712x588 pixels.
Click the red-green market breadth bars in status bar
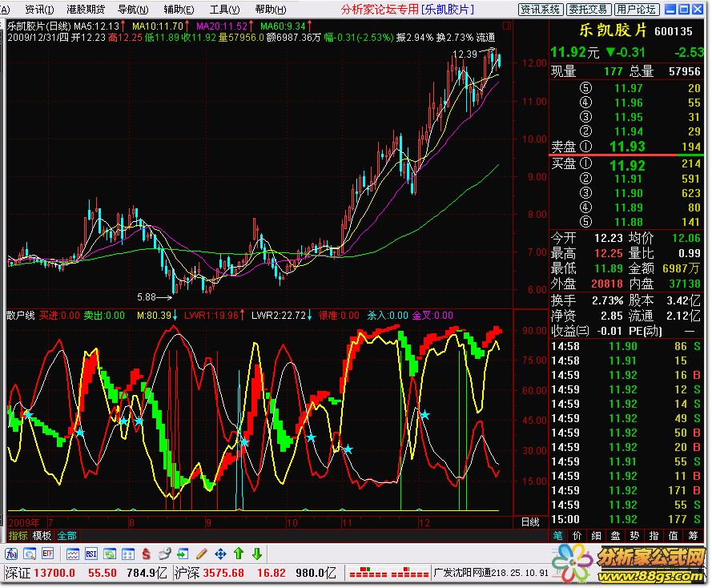[x=388, y=572]
